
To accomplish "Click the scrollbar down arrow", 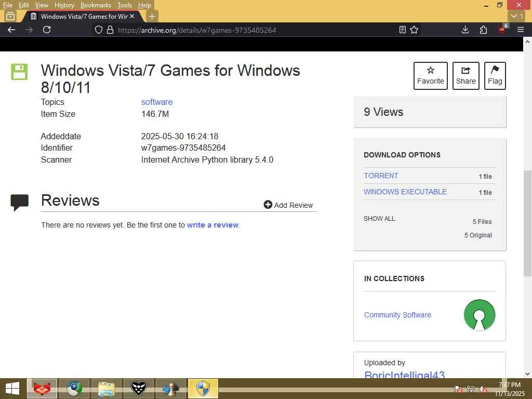I will tap(527, 374).
